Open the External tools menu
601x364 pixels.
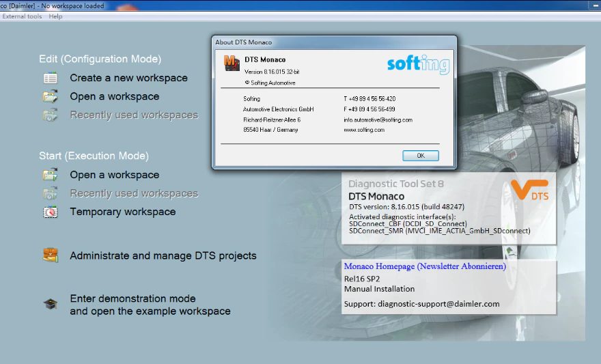click(22, 16)
